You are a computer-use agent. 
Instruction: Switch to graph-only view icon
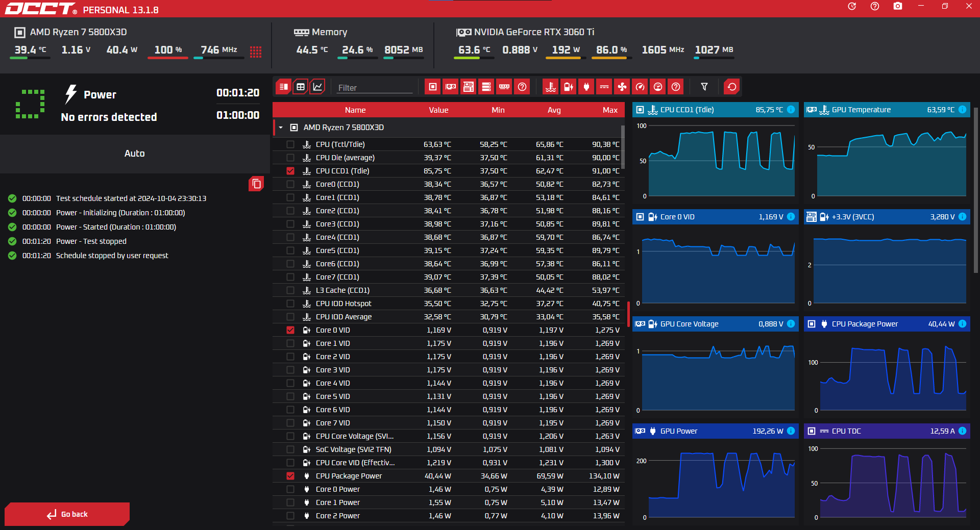(317, 87)
